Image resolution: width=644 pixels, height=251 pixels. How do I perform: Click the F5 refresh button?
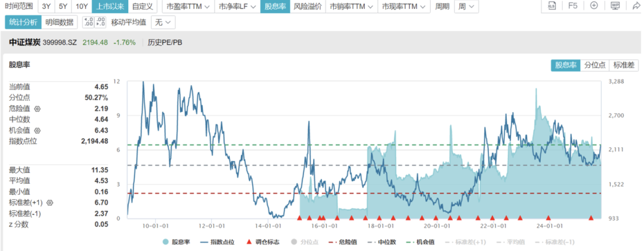point(573,6)
